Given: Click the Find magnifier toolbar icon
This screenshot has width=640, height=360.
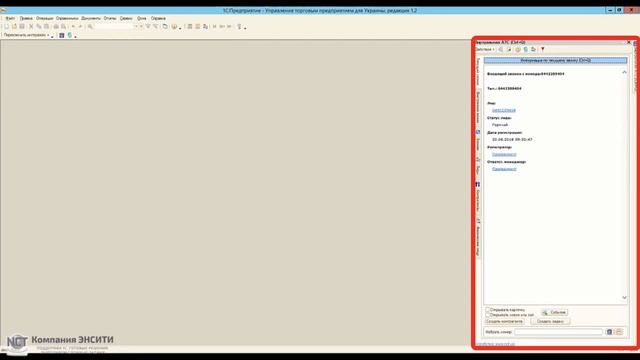Looking at the screenshot, I should (90, 27).
